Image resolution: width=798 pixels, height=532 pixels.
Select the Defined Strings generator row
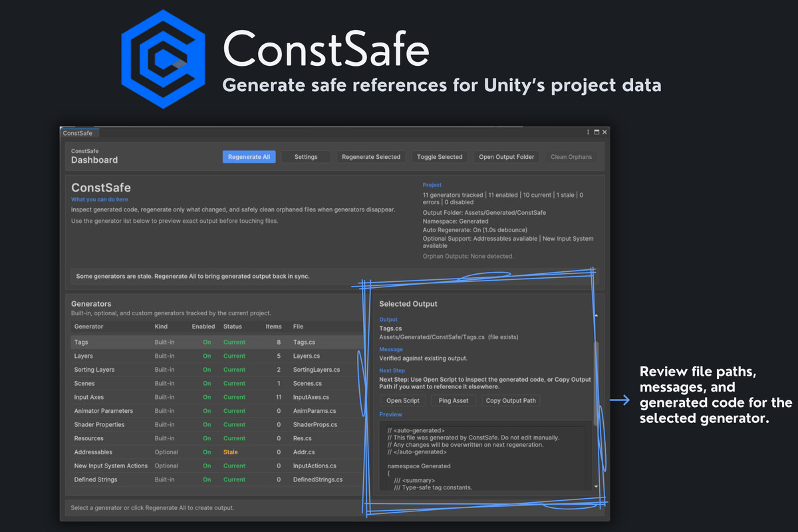217,479
